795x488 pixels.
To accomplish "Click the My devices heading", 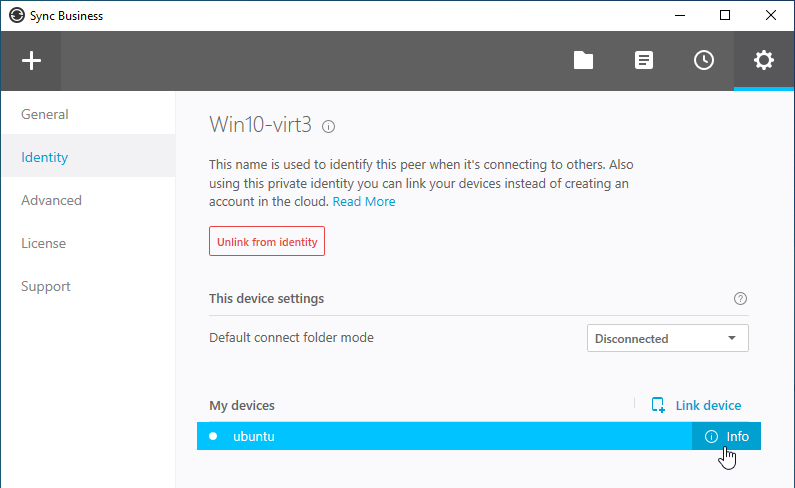I will 242,405.
